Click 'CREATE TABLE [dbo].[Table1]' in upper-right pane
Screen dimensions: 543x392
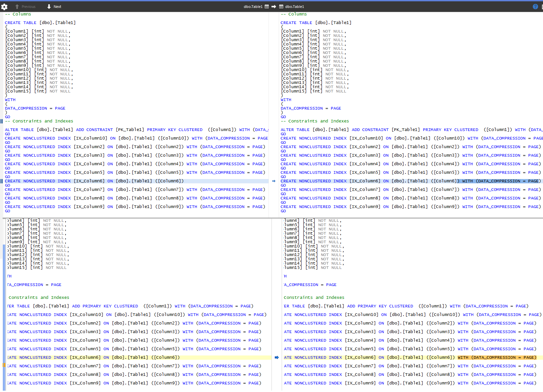pyautogui.click(x=316, y=23)
